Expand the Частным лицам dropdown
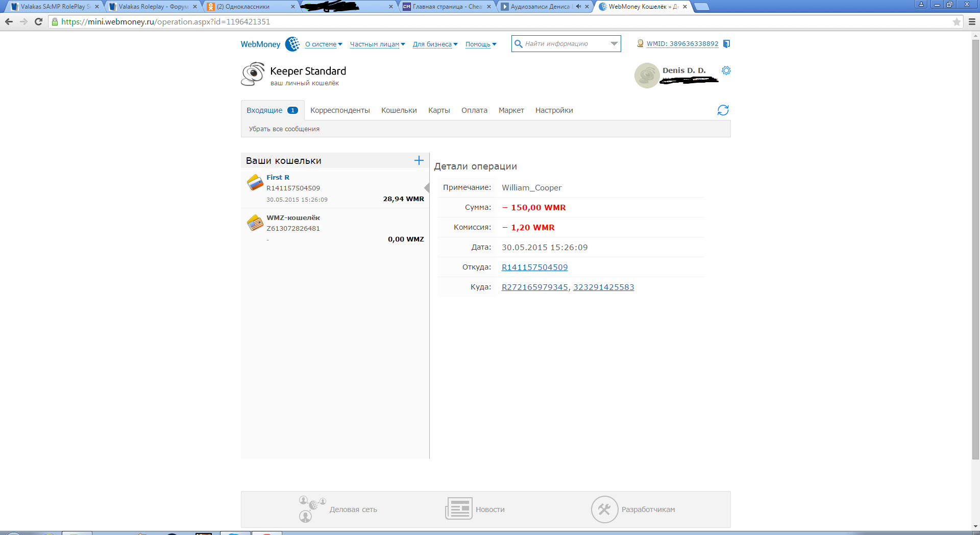The image size is (980, 535). point(377,44)
